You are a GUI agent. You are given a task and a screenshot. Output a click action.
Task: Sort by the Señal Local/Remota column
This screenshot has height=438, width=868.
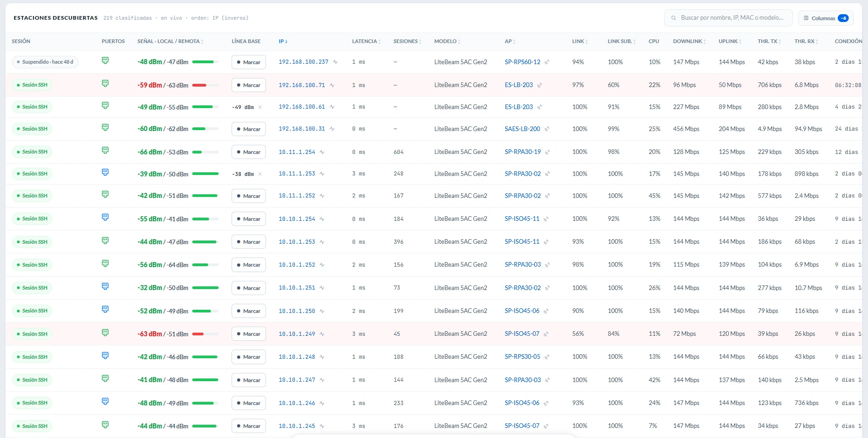[x=170, y=41]
